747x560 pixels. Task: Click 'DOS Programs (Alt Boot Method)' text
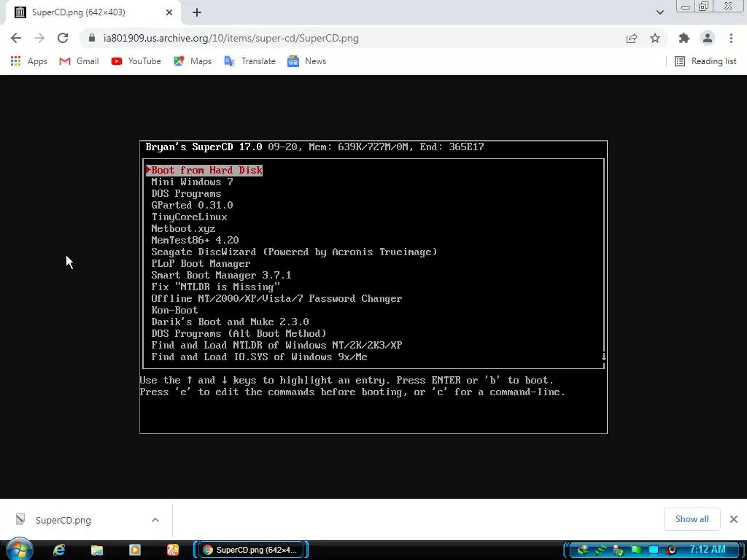tap(239, 333)
